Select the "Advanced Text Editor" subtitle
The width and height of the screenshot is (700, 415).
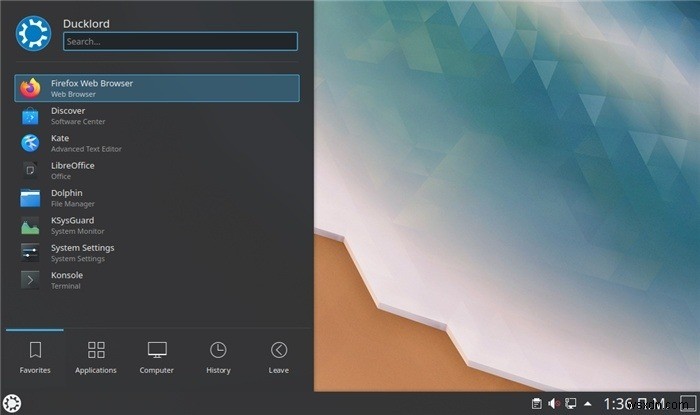click(x=86, y=149)
